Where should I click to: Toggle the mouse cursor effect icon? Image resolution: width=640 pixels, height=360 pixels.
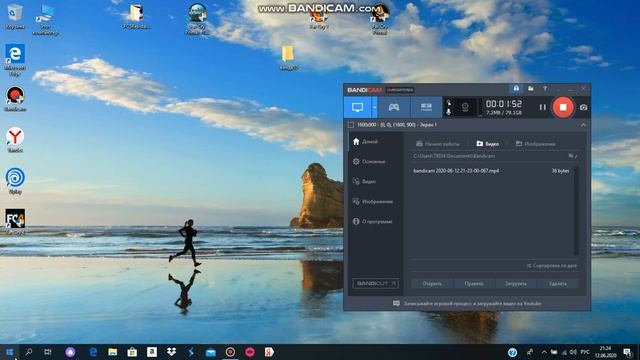(x=449, y=102)
